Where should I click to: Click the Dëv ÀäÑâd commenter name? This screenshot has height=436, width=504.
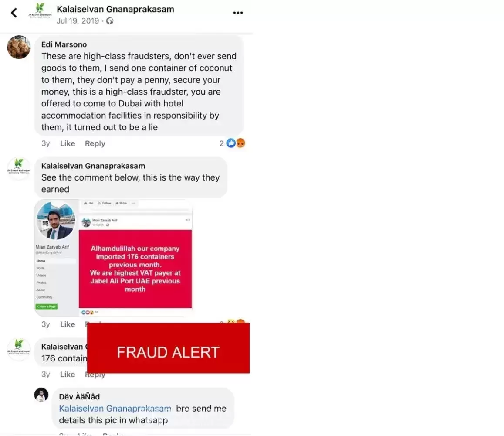point(79,397)
